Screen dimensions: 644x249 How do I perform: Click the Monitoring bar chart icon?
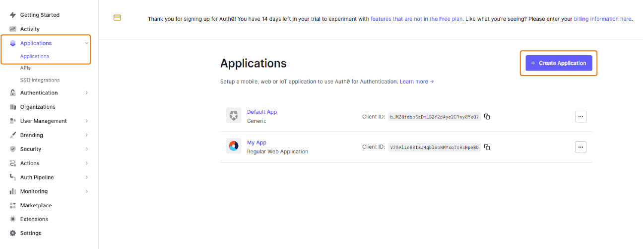(x=13, y=191)
